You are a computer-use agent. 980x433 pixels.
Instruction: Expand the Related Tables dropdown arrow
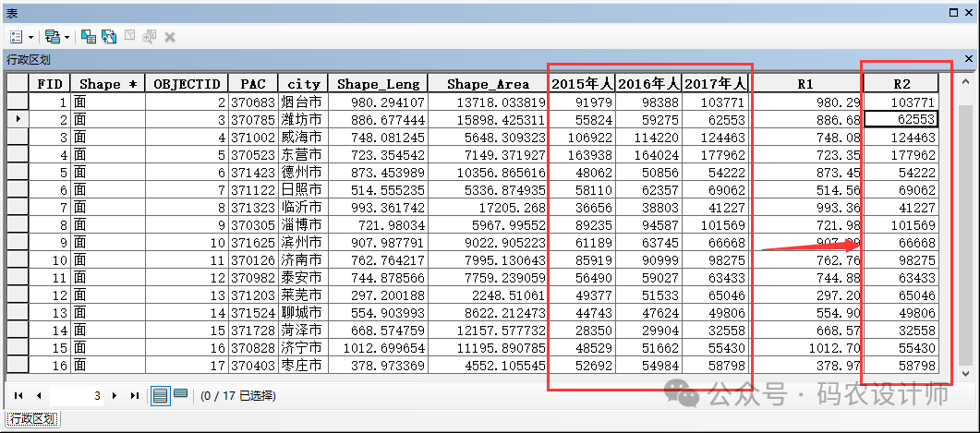[x=67, y=37]
